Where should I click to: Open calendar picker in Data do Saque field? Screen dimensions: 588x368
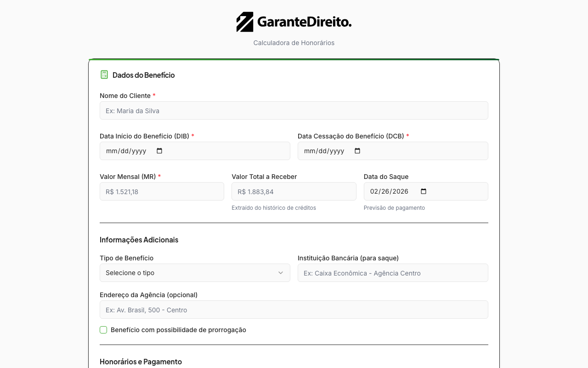(x=424, y=191)
